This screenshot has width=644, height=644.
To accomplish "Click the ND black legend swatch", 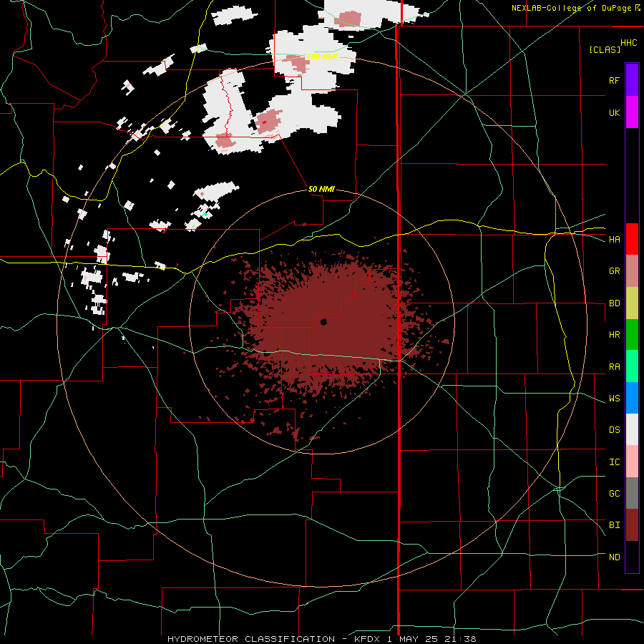I will 632,557.
